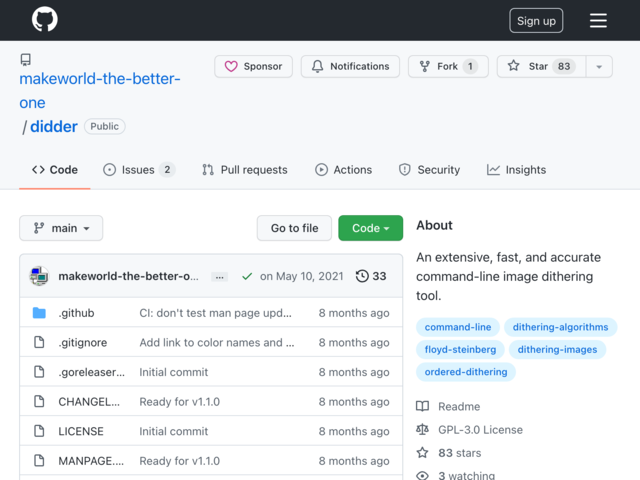Expand the green Code dropdown button
640x480 pixels.
point(371,228)
